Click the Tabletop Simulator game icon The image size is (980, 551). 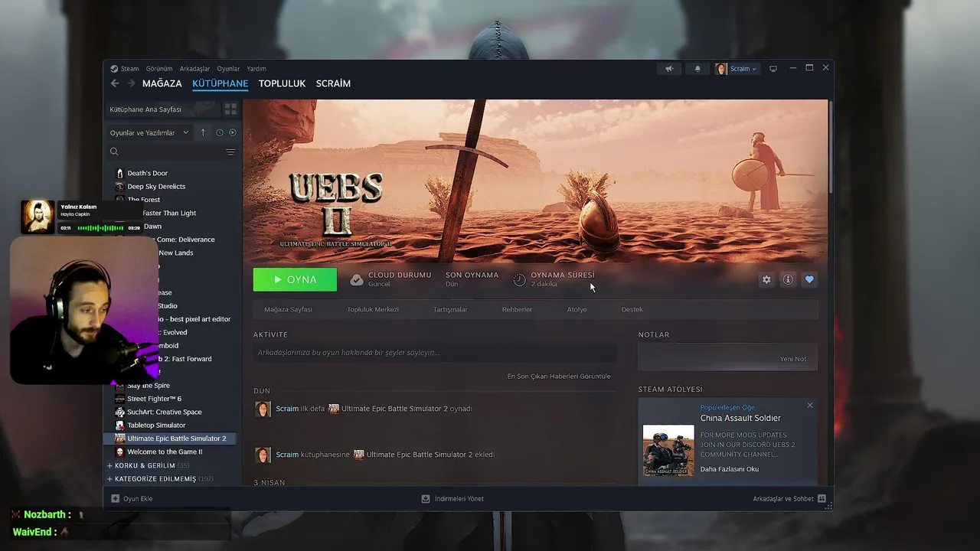click(x=119, y=425)
